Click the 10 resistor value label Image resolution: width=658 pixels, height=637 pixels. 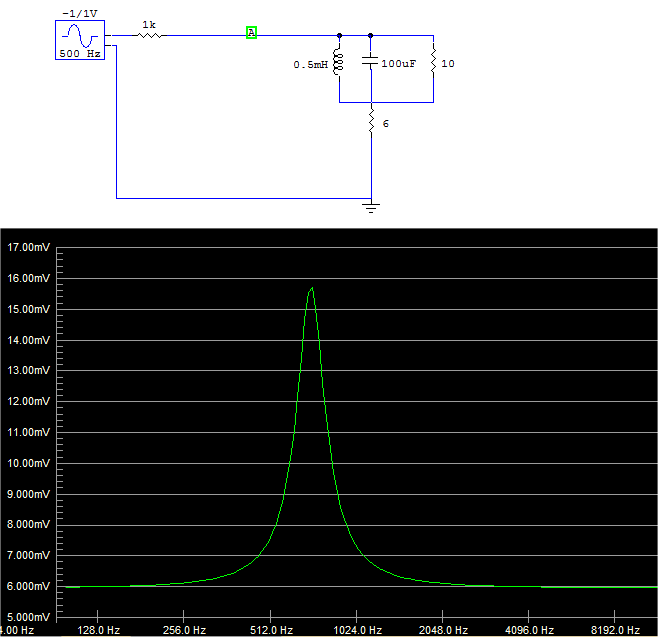tap(448, 64)
